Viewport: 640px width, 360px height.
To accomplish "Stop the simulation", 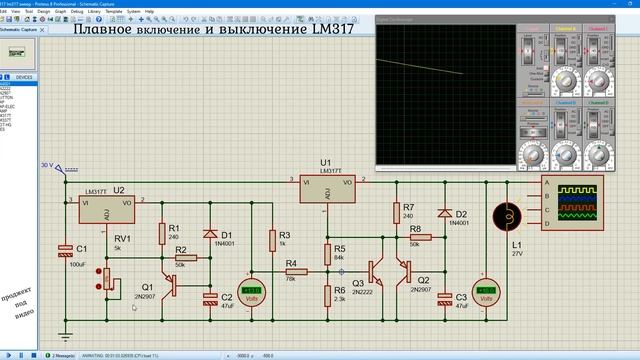I will click(x=34, y=356).
